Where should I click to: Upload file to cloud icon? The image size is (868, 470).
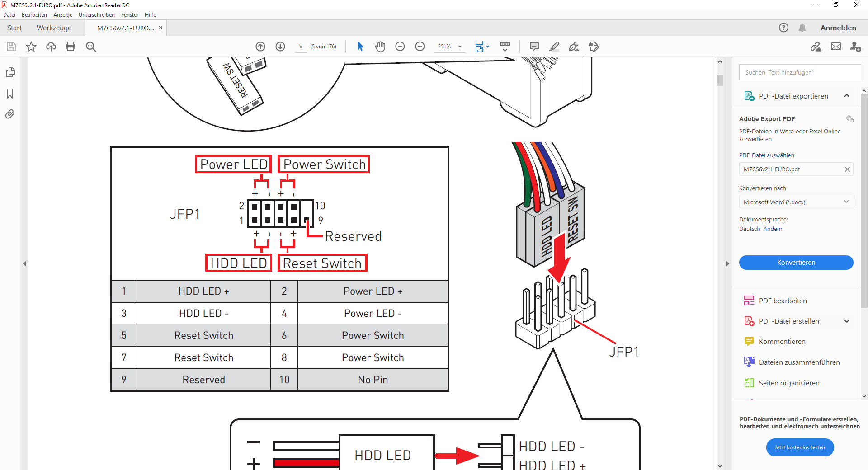(51, 47)
